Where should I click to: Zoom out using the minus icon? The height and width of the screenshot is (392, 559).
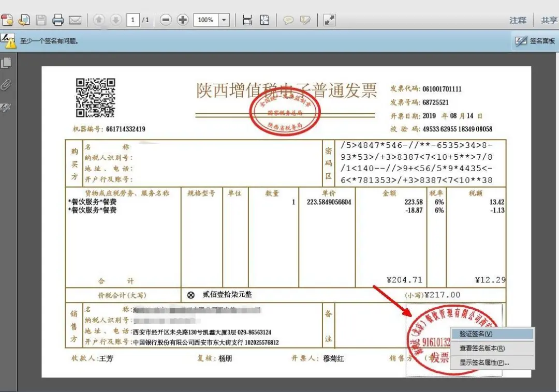166,20
